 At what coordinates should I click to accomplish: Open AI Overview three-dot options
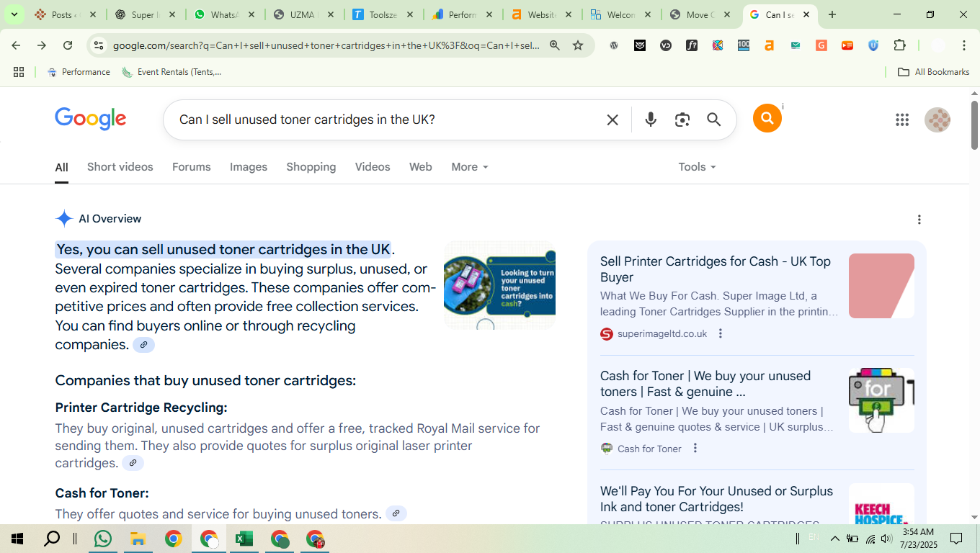tap(919, 220)
